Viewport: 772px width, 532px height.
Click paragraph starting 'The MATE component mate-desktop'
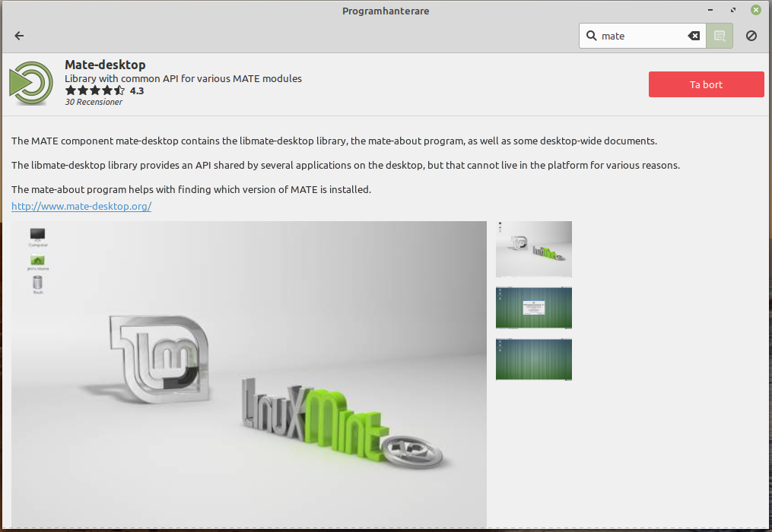(x=335, y=141)
